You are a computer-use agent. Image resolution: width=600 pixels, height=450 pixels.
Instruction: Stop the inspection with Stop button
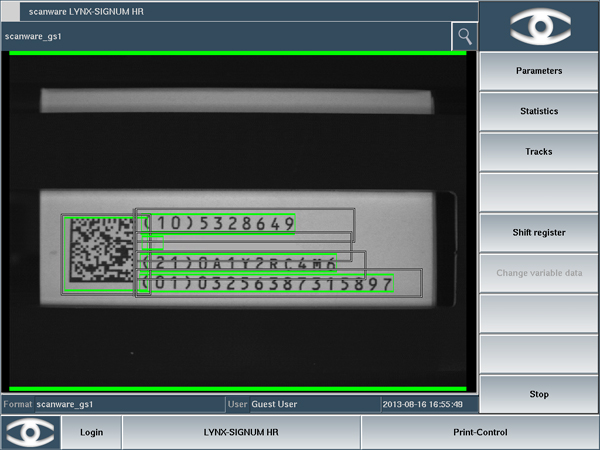tap(539, 394)
